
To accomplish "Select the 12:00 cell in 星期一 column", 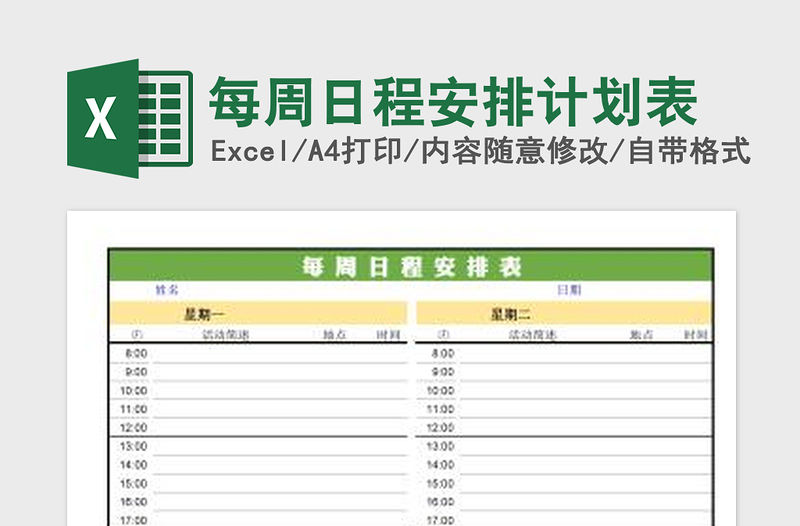I will 134,428.
